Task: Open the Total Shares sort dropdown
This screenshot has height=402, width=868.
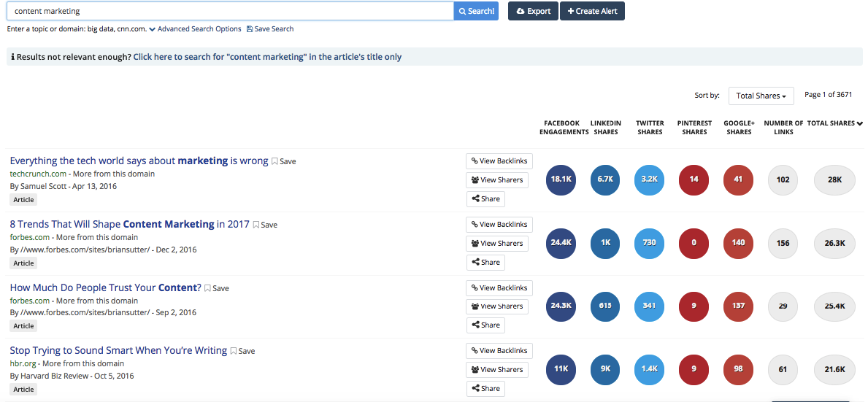Action: click(761, 96)
